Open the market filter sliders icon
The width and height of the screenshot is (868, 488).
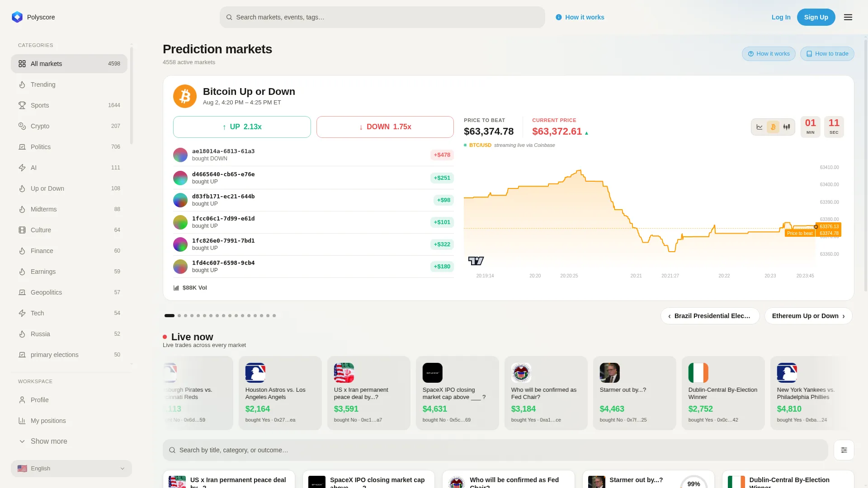pyautogui.click(x=844, y=450)
